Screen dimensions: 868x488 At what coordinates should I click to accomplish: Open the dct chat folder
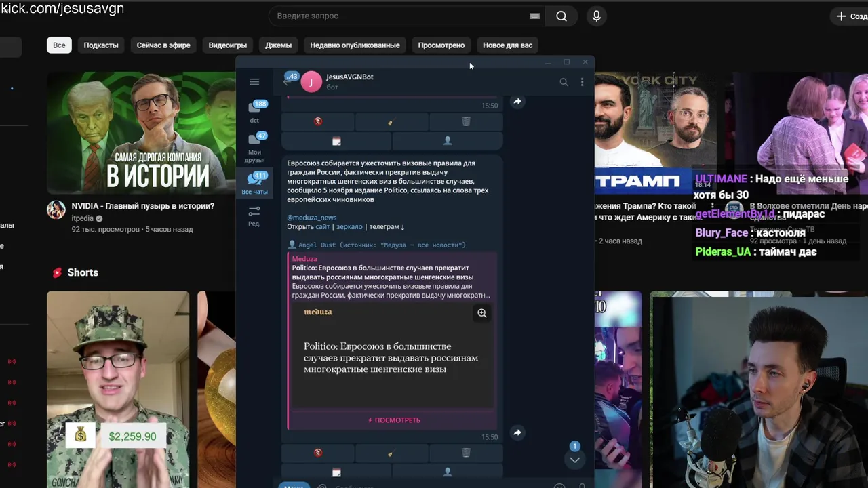tap(254, 112)
